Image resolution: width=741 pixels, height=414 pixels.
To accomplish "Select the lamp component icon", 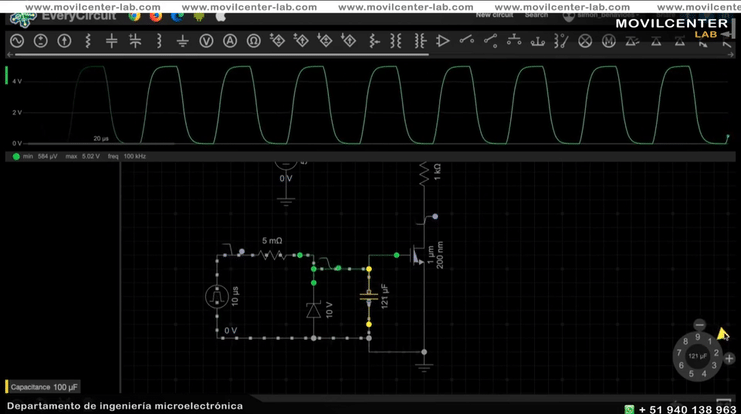I will [585, 41].
